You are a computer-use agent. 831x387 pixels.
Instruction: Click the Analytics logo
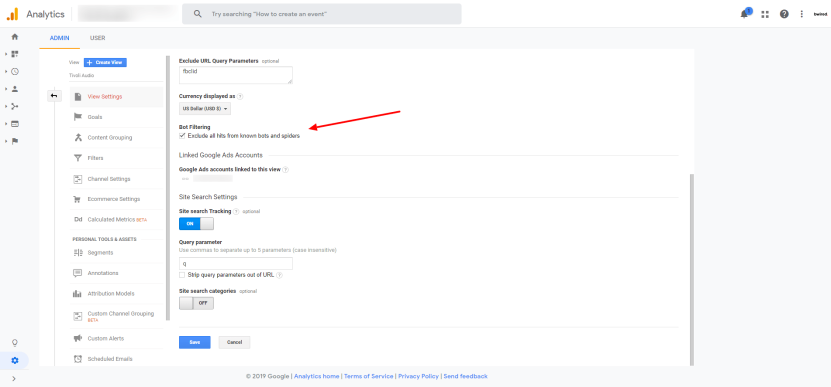point(12,14)
